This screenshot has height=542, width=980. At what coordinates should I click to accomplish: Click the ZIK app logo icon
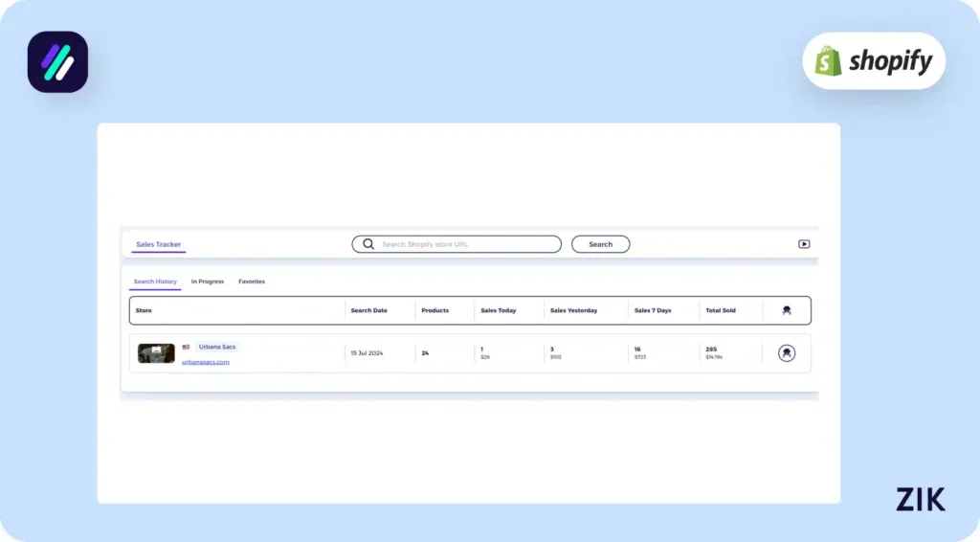coord(57,62)
